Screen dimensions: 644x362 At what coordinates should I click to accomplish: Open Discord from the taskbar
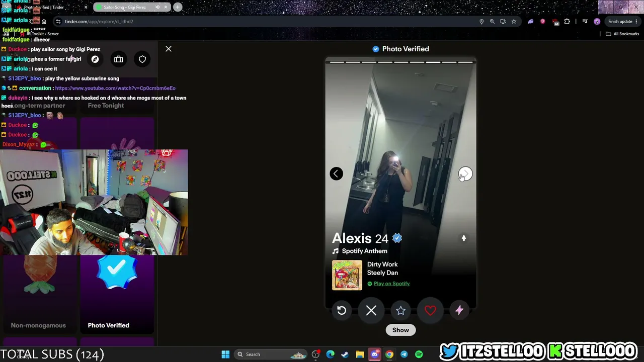(374, 354)
